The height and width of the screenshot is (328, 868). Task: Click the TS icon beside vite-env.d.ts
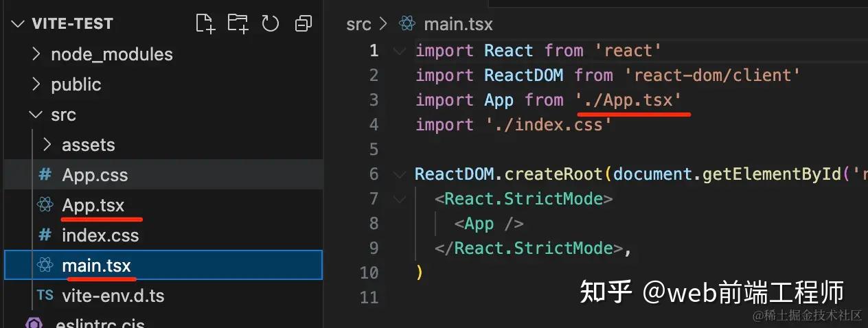click(45, 296)
